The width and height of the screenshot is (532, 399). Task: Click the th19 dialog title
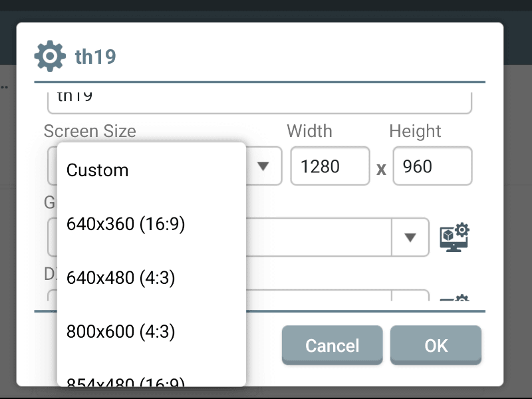coord(96,57)
